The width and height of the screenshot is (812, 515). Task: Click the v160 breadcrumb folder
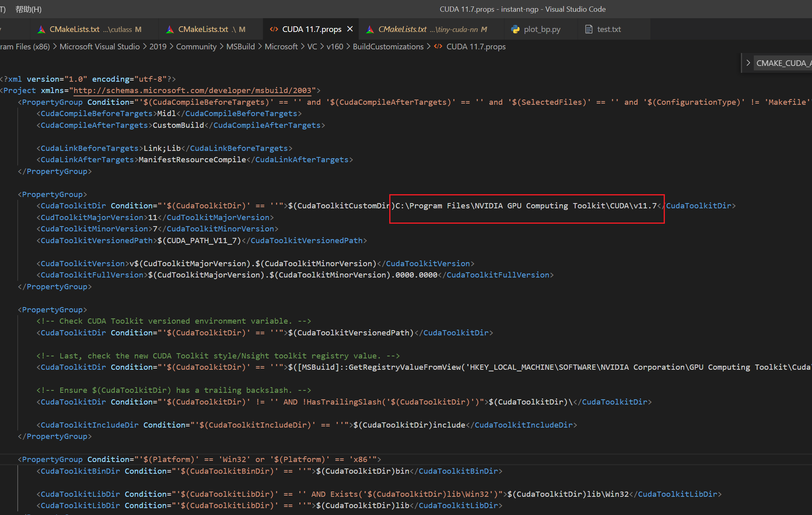pos(335,47)
